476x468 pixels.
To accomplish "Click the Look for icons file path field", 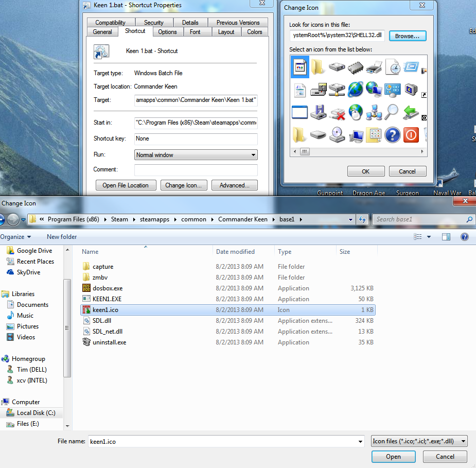I will 337,35.
